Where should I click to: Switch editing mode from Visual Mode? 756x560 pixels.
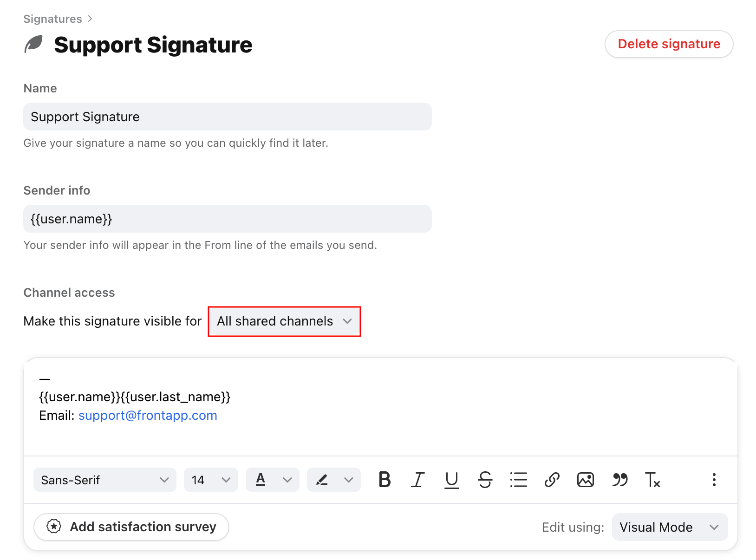coord(669,527)
